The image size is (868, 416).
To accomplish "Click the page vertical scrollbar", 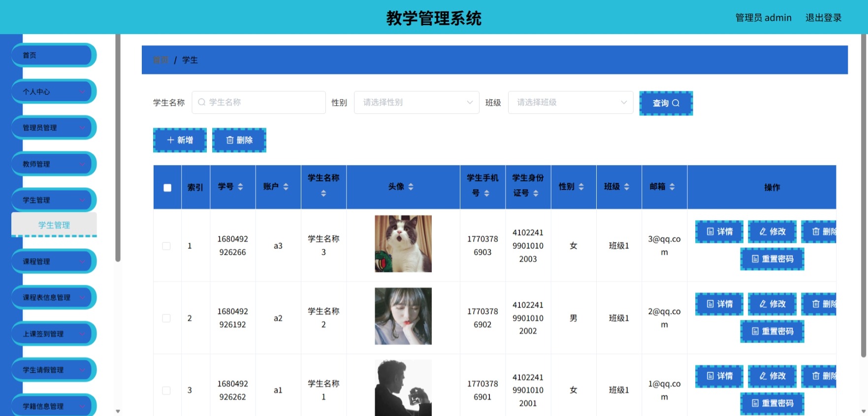I will click(x=864, y=196).
